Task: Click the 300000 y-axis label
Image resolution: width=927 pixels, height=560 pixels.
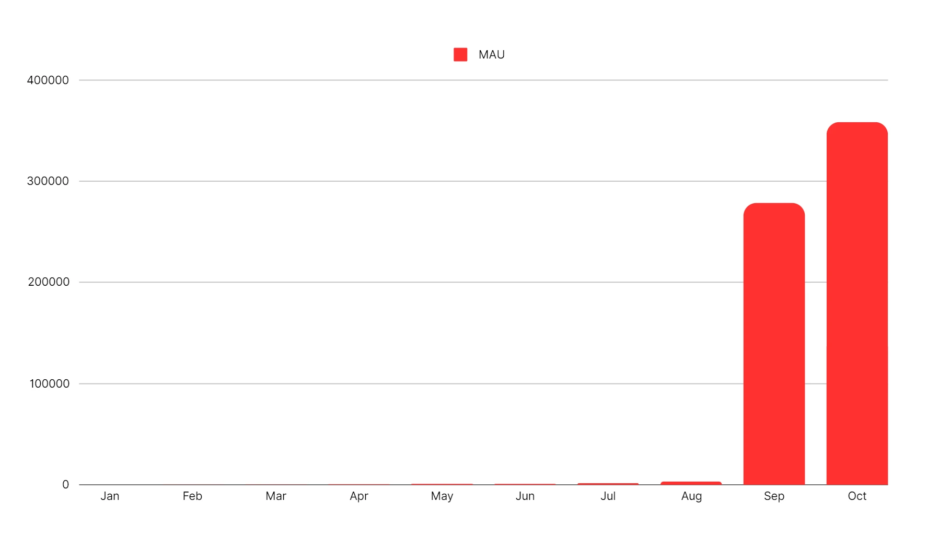Action: 48,181
